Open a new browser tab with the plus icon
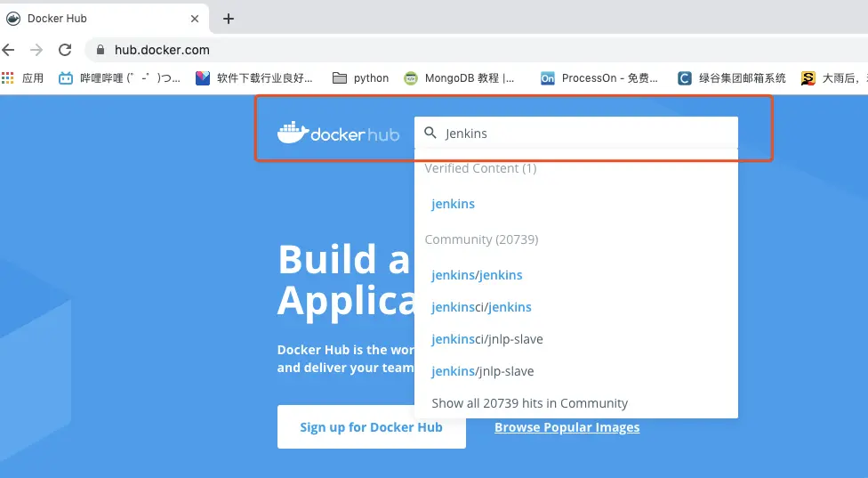This screenshot has height=478, width=868. 229,19
